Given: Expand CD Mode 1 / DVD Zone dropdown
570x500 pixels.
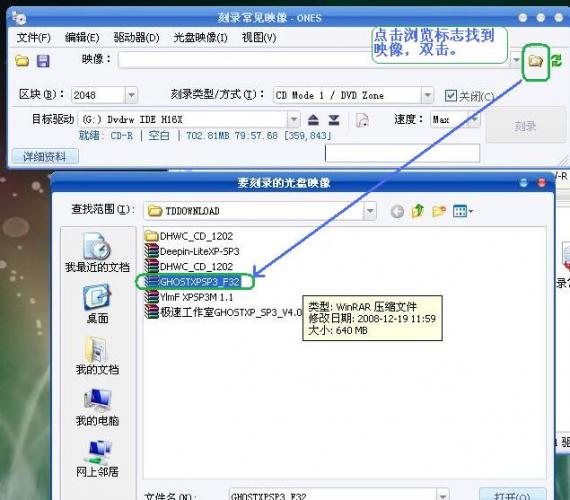Looking at the screenshot, I should click(428, 95).
